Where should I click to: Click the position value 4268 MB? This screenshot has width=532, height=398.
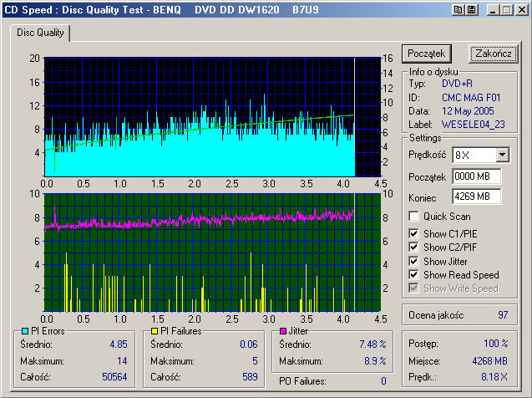490,361
